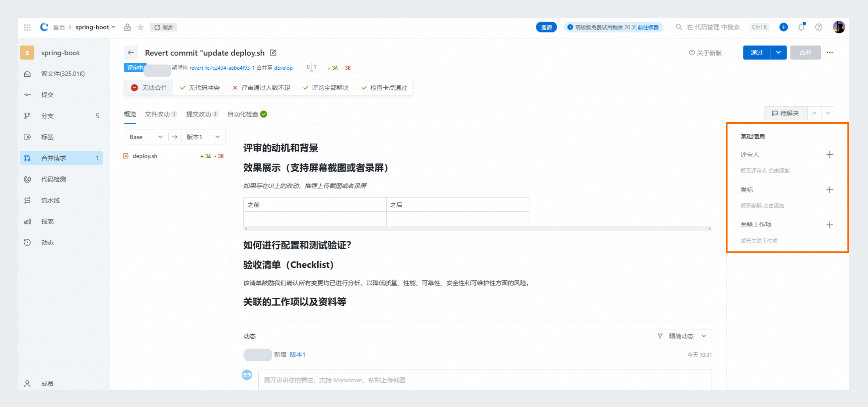Open Merge Requests in the sidebar
The image size is (868, 407).
click(x=62, y=158)
